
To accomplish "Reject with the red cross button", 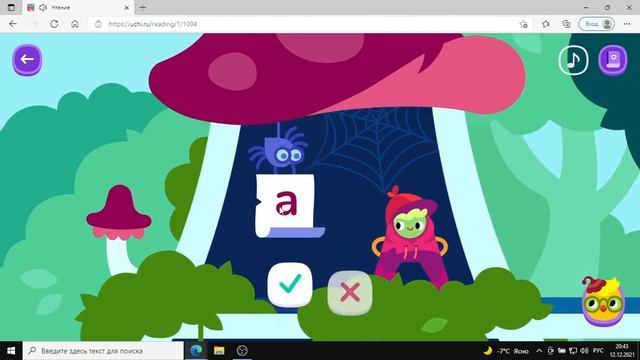I will pos(350,293).
